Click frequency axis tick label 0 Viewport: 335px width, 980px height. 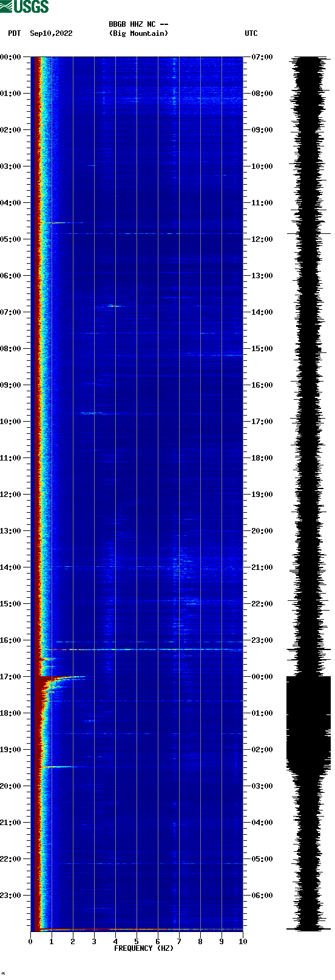pos(30,942)
